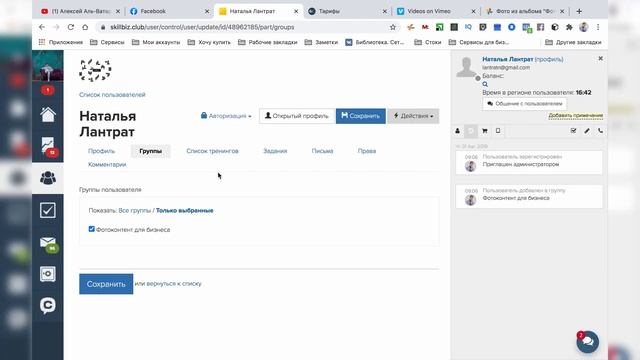Viewport: 640px width, 360px height.
Task: Open Приложения bookmarks shortcut
Action: point(60,42)
